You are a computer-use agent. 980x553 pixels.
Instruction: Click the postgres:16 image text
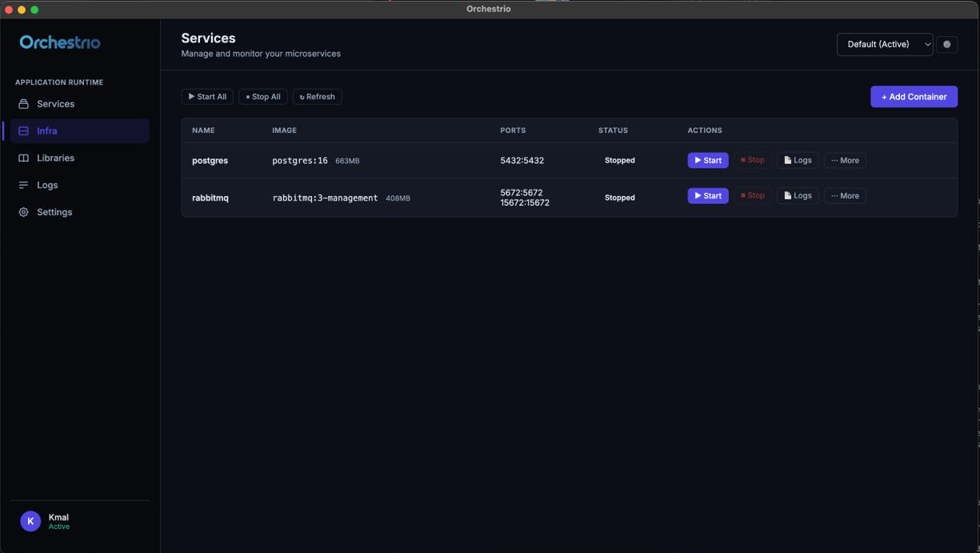[x=300, y=161]
